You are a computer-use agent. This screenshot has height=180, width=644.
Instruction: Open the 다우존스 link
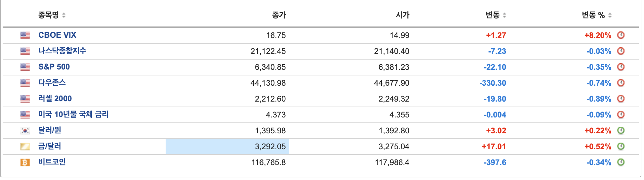click(x=52, y=83)
